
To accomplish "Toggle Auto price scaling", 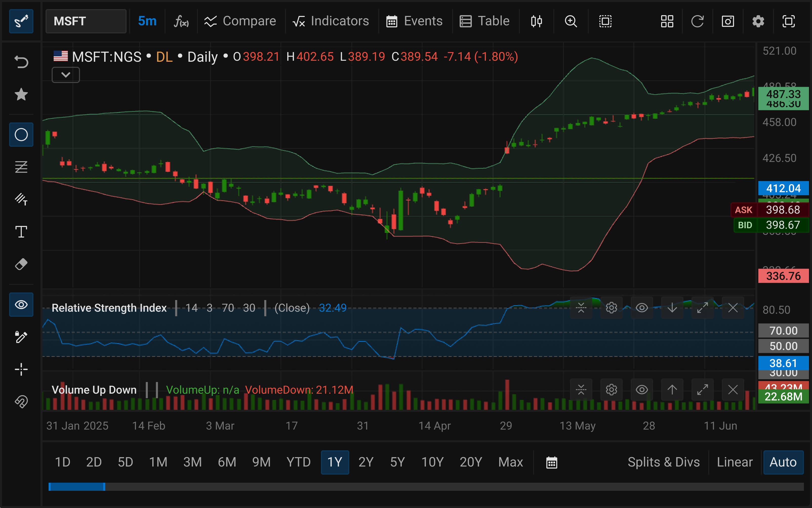I will pyautogui.click(x=783, y=462).
